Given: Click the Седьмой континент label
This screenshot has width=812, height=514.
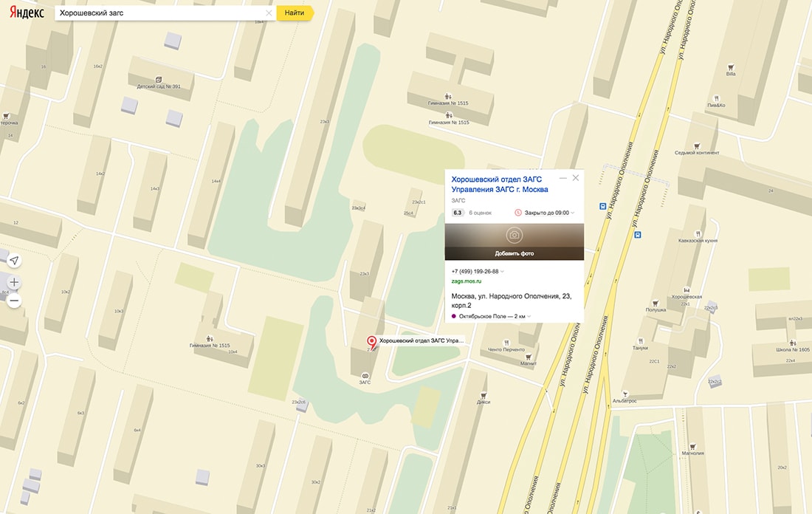Looking at the screenshot, I should click(x=697, y=153).
